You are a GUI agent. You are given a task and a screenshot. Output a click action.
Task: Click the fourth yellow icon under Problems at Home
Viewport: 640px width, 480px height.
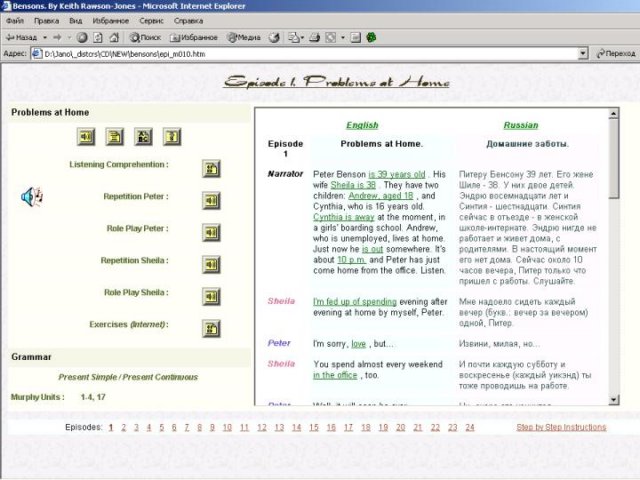172,137
